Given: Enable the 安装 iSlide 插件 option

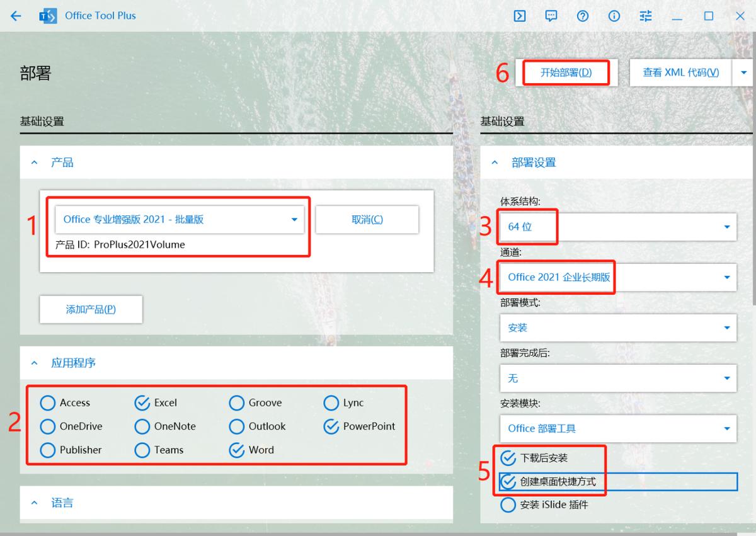Looking at the screenshot, I should tap(508, 505).
